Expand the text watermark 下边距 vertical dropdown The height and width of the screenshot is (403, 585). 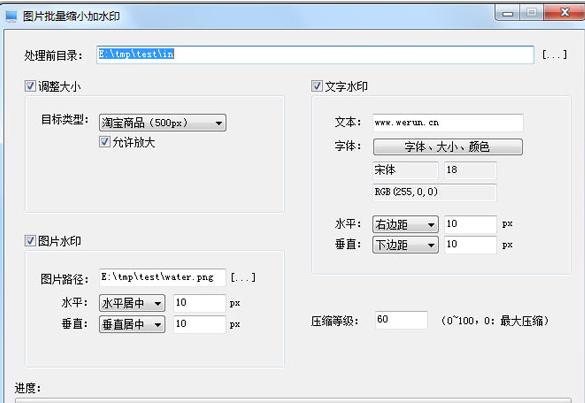point(405,245)
